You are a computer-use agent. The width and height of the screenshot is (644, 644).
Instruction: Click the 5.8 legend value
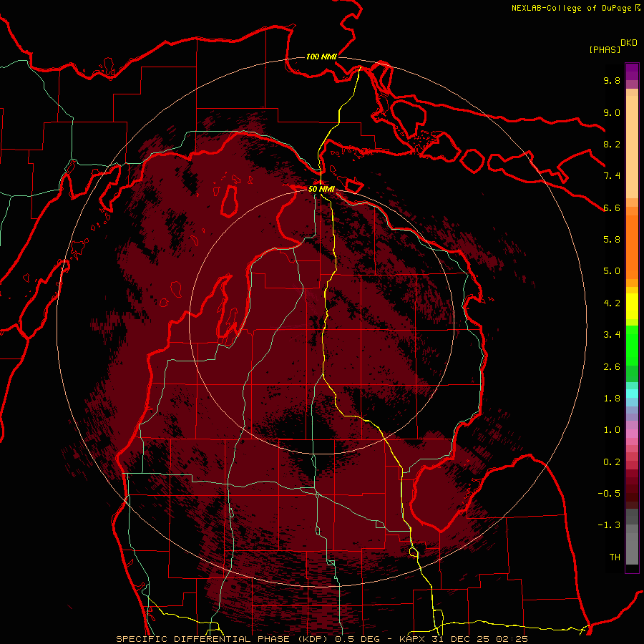612,240
